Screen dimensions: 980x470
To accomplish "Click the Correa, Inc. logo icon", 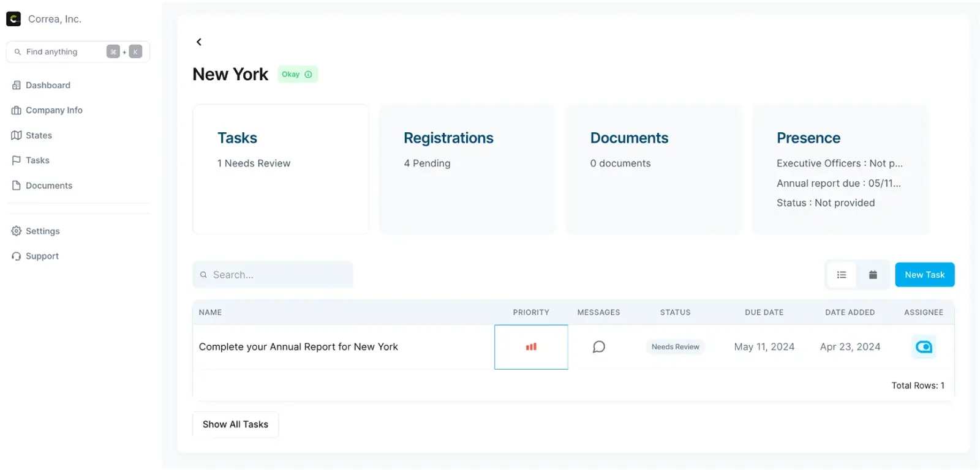I will coord(13,19).
